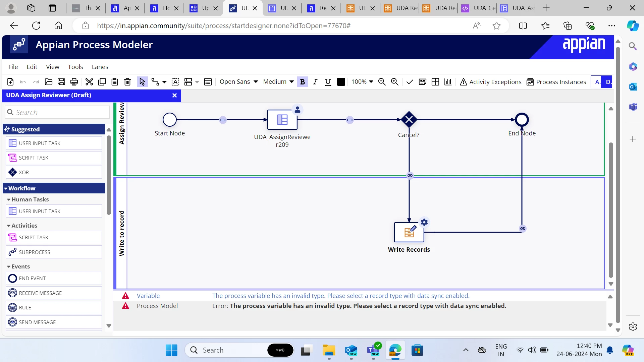Select SCRIPT TASK under Activities
The height and width of the screenshot is (362, 644).
(x=54, y=237)
